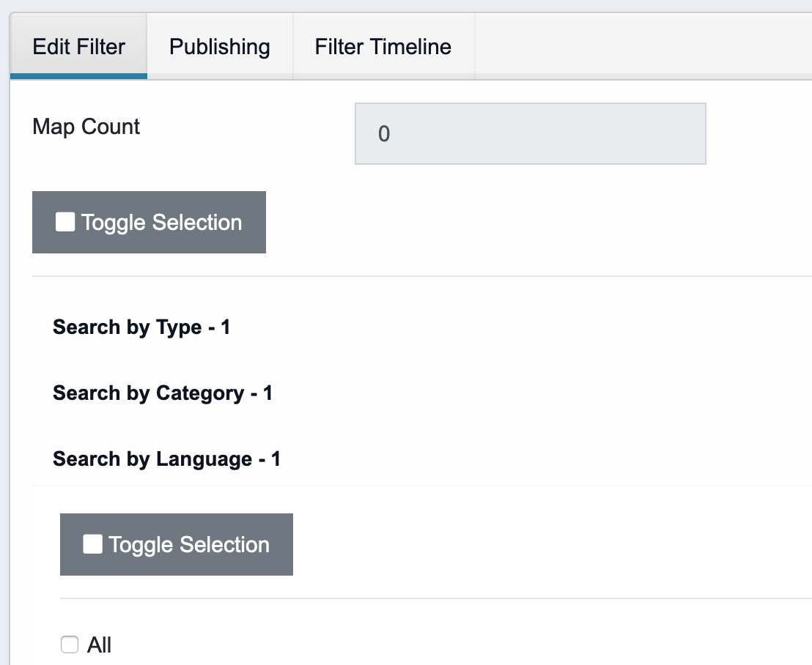The width and height of the screenshot is (812, 665).
Task: Check the All checkbox
Action: click(70, 644)
